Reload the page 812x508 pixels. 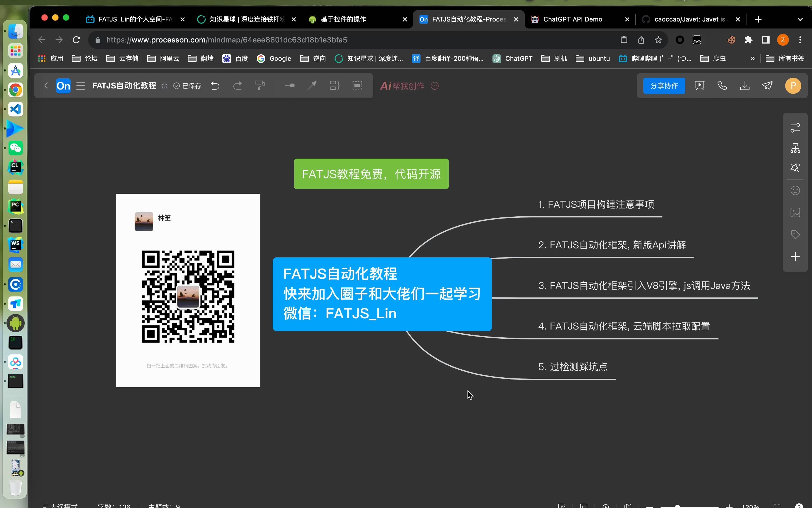77,40
